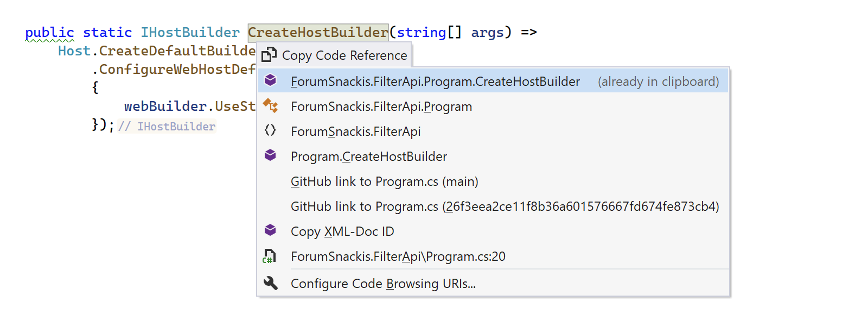Select ForumSnackis.FilterApi\Program.cs:20 file path entry
The height and width of the screenshot is (326, 868).
click(493, 256)
